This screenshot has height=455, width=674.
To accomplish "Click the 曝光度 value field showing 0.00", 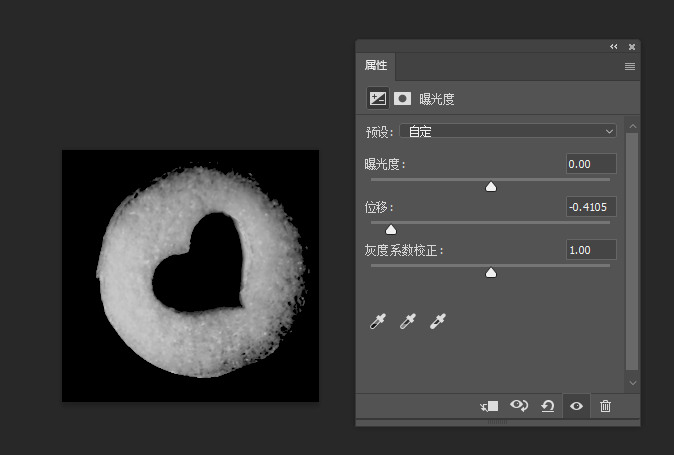I will point(591,164).
